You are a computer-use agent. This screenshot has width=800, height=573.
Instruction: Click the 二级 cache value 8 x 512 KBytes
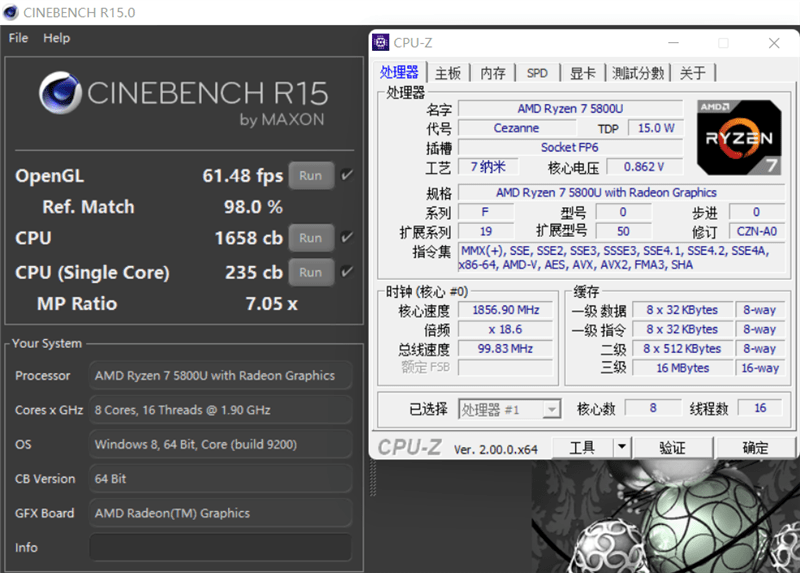(x=682, y=348)
